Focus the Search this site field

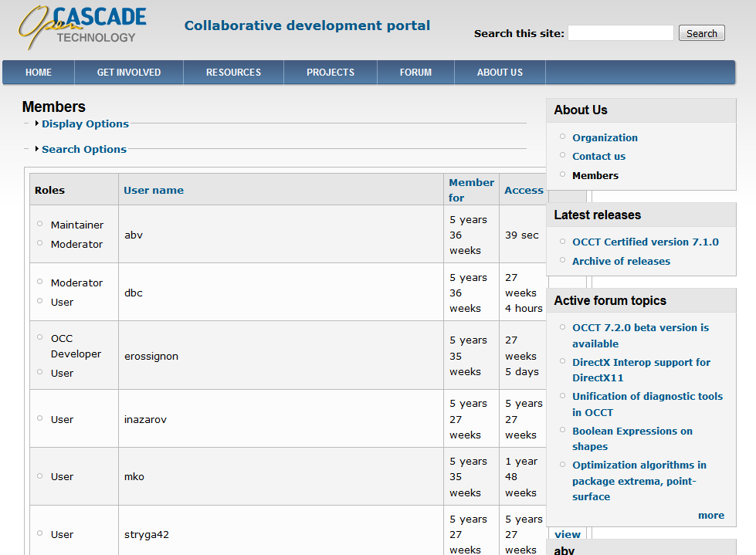621,33
